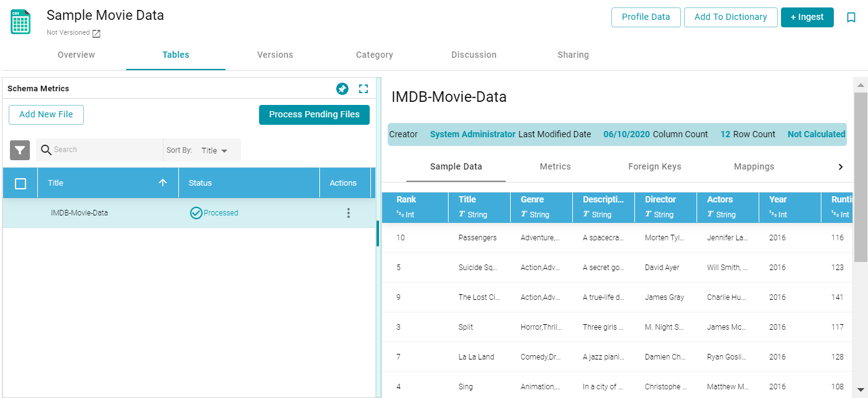Screen dimensions: 868x398
Task: Click the search magnifier icon
Action: [x=46, y=150]
